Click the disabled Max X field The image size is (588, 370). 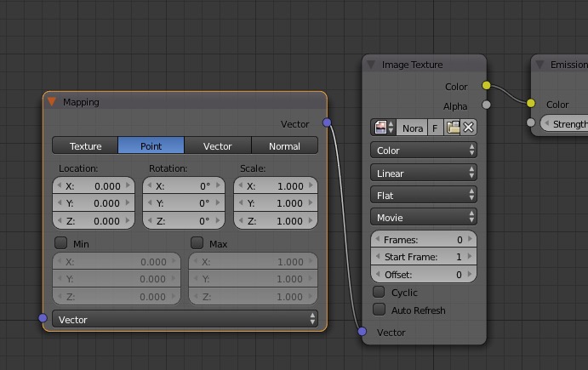tap(253, 261)
